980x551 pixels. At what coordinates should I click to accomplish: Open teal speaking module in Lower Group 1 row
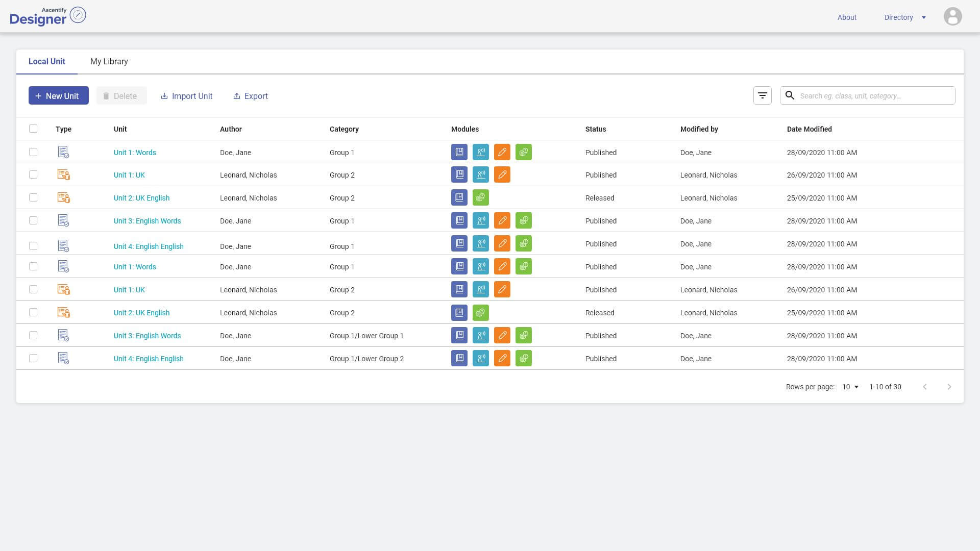[481, 335]
